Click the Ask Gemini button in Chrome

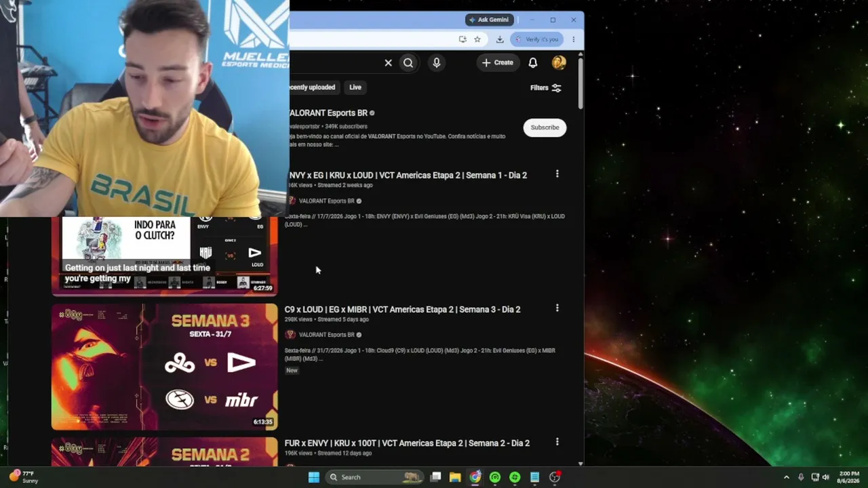488,20
